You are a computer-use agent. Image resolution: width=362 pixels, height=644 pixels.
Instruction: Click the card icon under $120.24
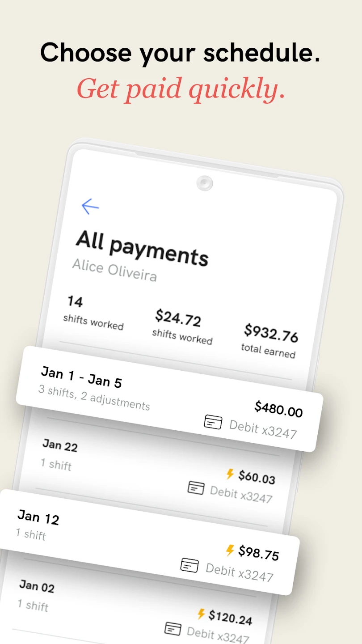pyautogui.click(x=173, y=628)
